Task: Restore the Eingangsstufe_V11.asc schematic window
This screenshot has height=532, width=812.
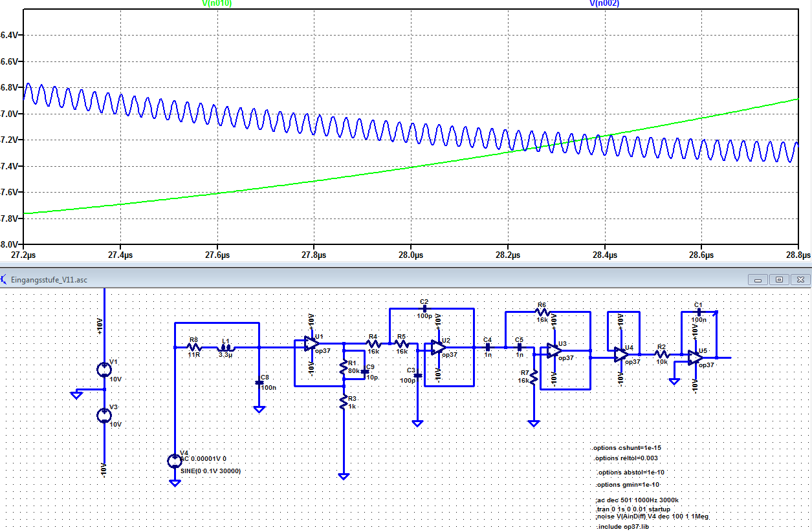Action: [779, 279]
